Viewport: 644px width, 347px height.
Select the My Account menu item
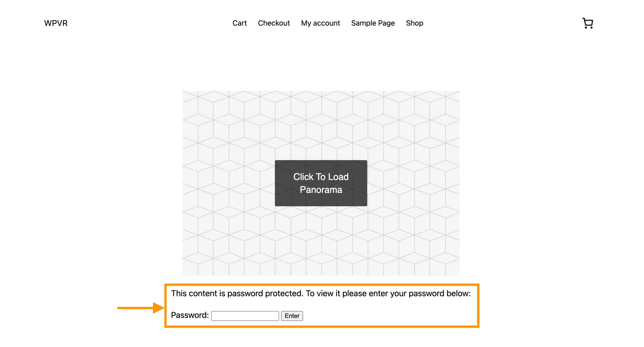coord(320,23)
